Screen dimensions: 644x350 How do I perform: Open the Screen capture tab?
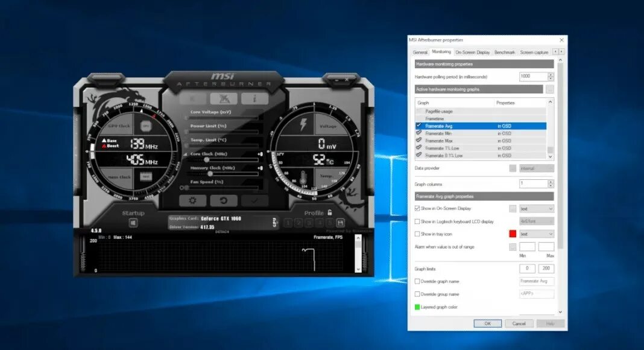click(534, 52)
